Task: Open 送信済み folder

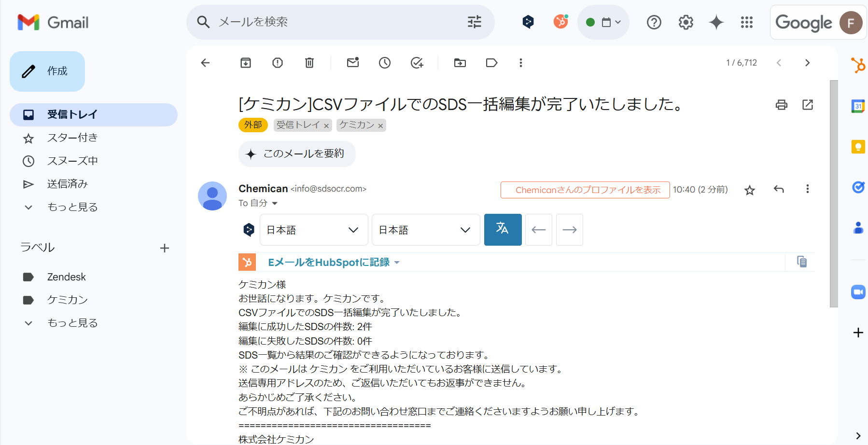Action: pyautogui.click(x=94, y=184)
